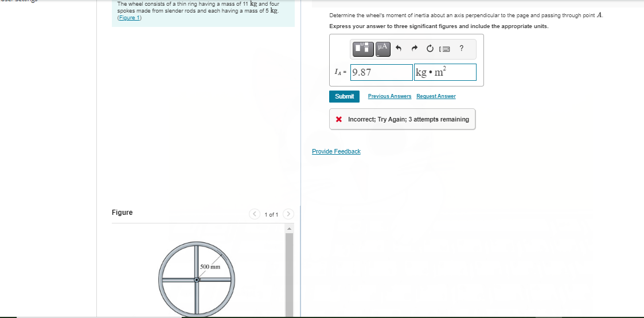
Task: Open Previous Answers link
Action: (x=389, y=96)
